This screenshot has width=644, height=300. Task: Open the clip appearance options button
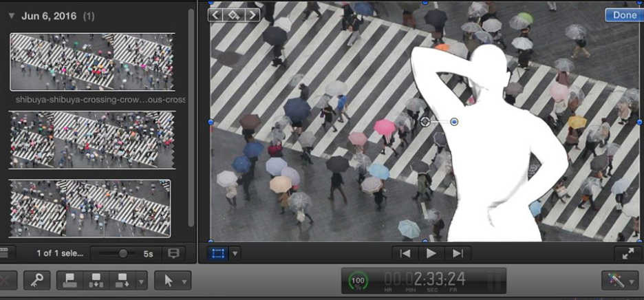coord(173,253)
